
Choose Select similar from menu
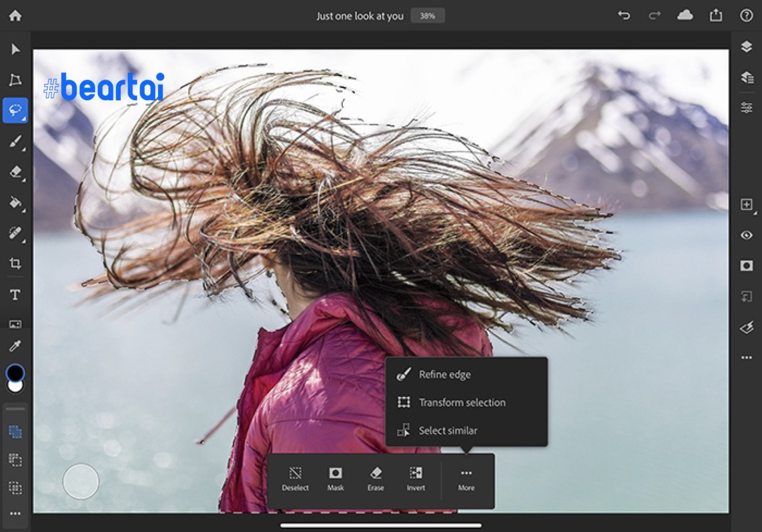448,431
